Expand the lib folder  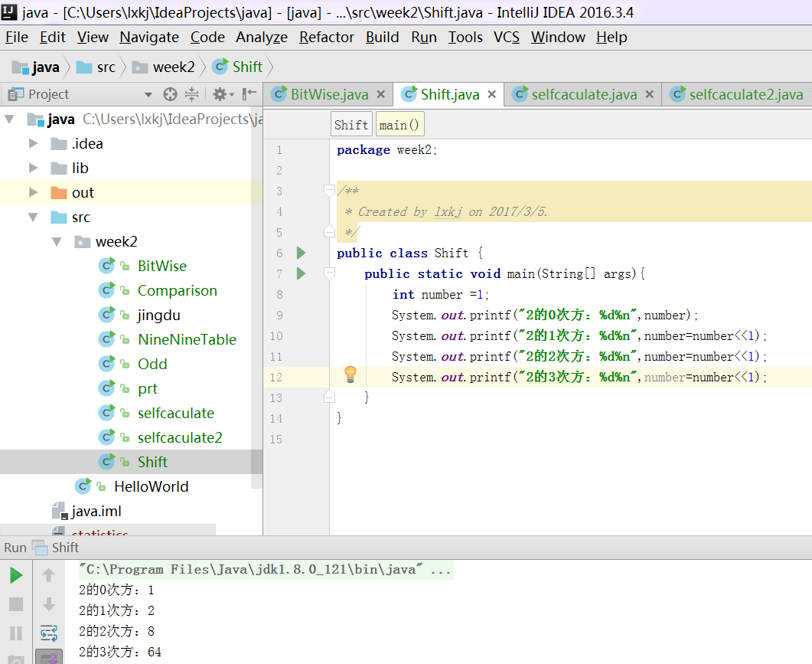click(x=33, y=168)
